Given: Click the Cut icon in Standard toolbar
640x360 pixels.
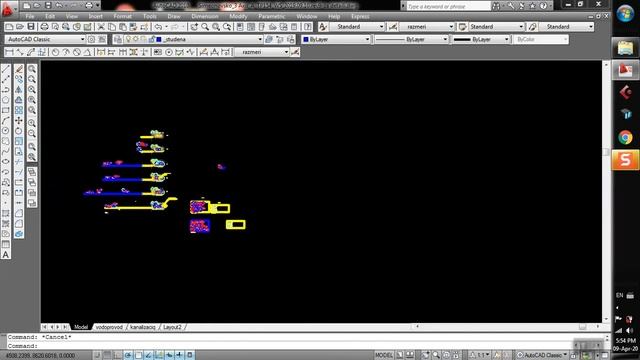Looking at the screenshot, I should click(x=101, y=27).
